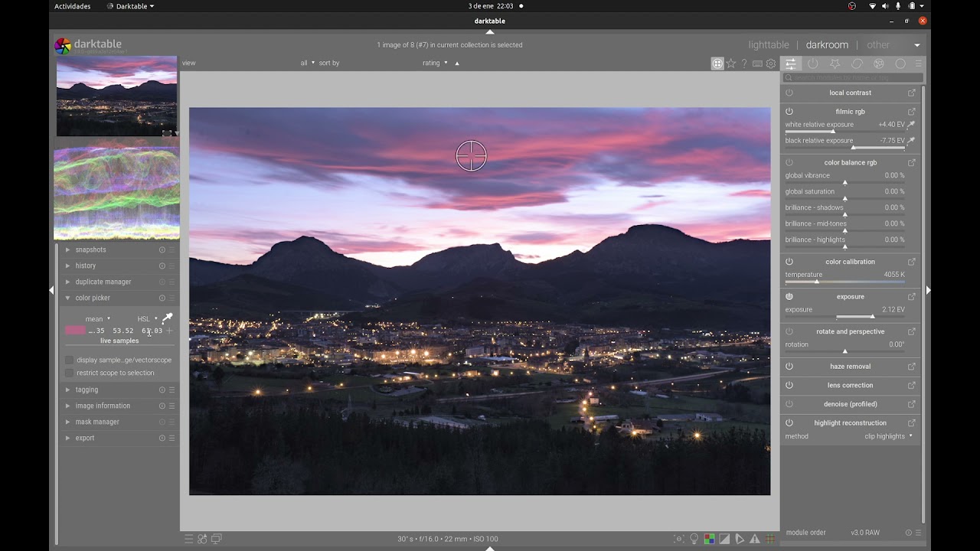
Task: Turn on the haze removal module
Action: point(789,366)
